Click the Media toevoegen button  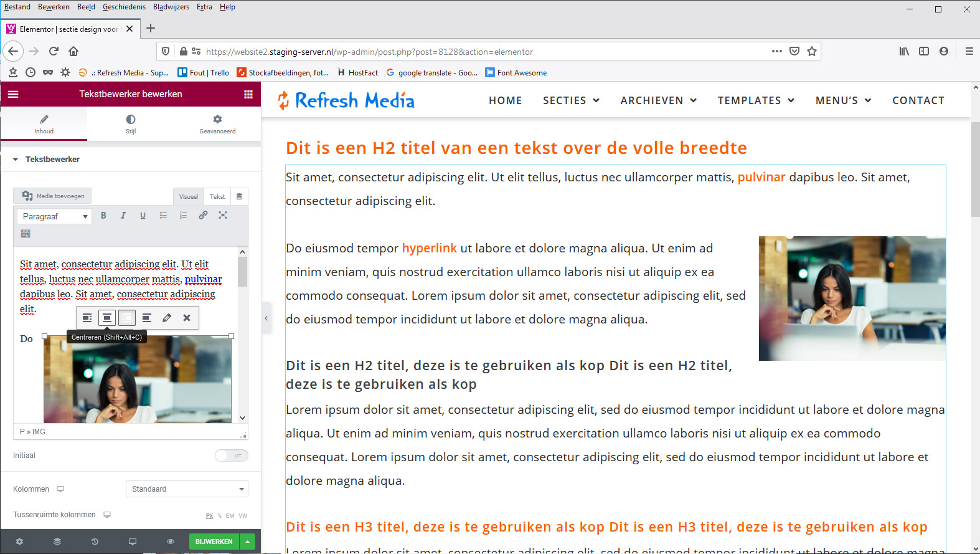pyautogui.click(x=53, y=196)
